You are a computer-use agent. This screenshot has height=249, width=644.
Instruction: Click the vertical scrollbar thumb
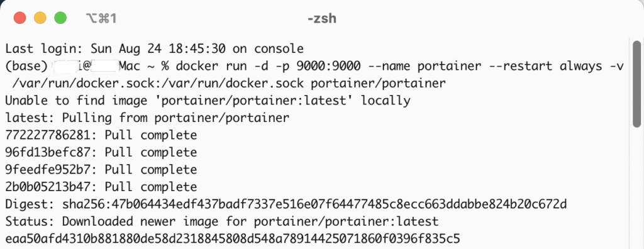tap(637, 84)
